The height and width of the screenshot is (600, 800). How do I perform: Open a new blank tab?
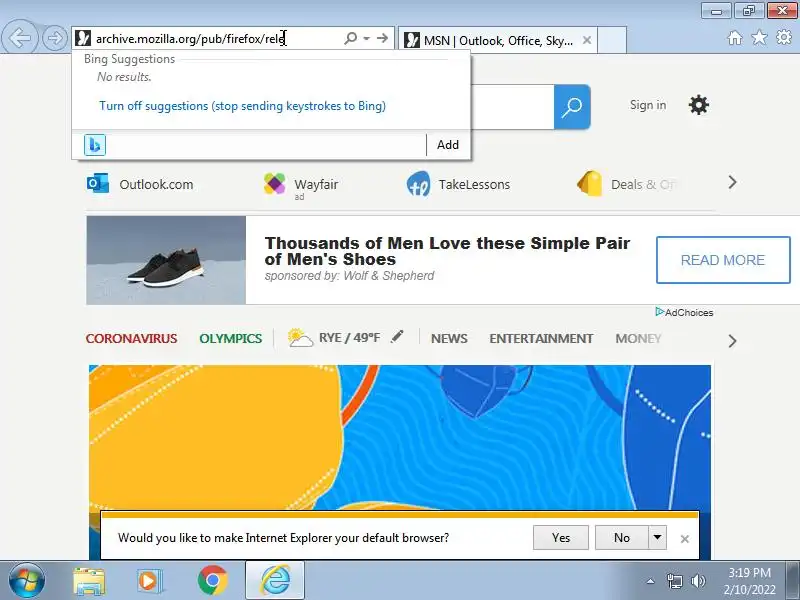point(612,40)
